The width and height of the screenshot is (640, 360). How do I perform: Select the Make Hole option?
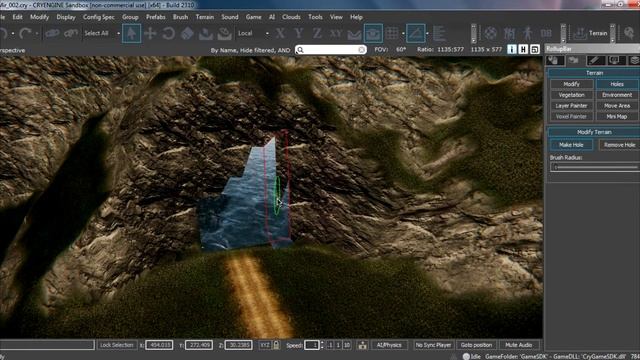coord(571,145)
